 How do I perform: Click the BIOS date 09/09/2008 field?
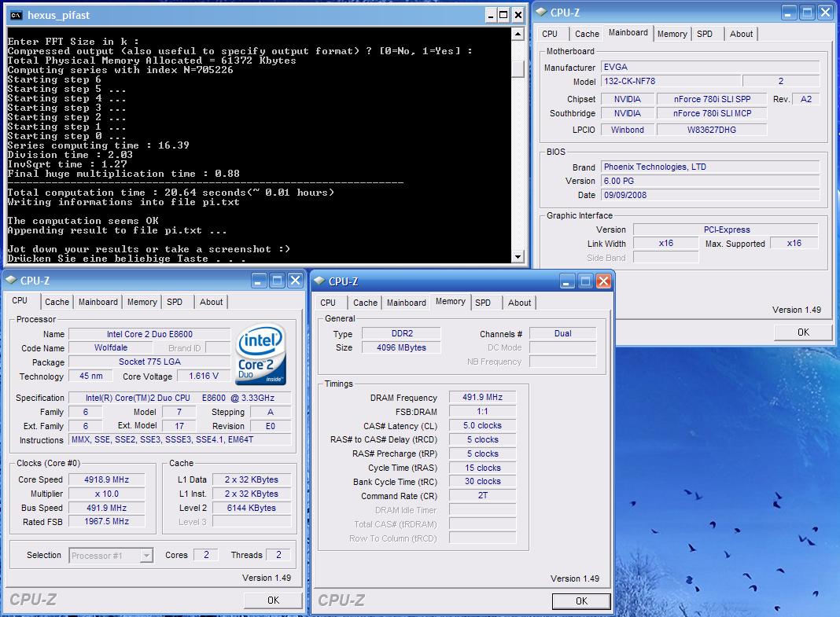pos(709,196)
